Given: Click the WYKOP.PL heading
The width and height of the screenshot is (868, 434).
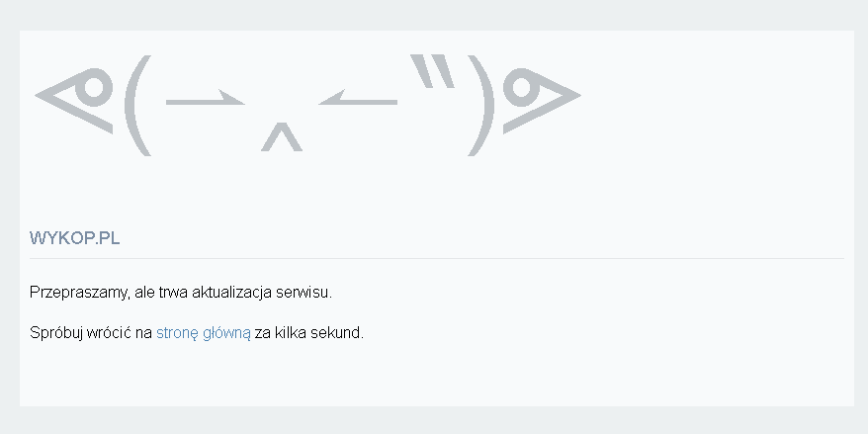Looking at the screenshot, I should 75,239.
